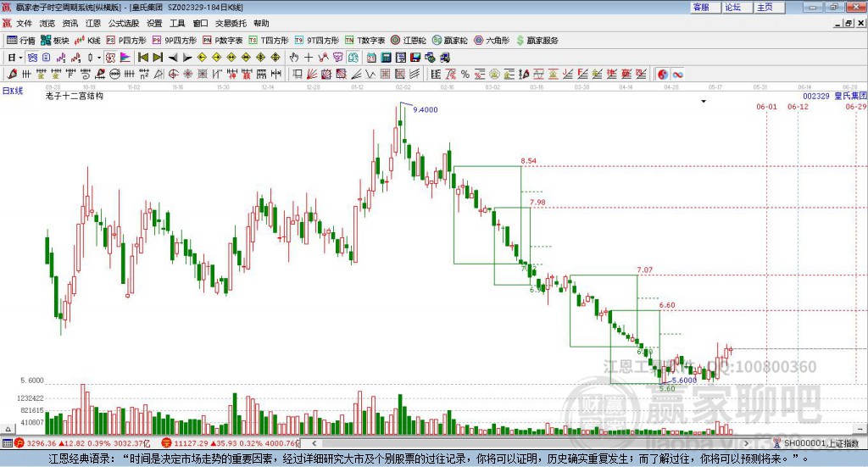Open the 行情 market quotes button
Viewport: 868px width, 467px height.
click(x=20, y=41)
